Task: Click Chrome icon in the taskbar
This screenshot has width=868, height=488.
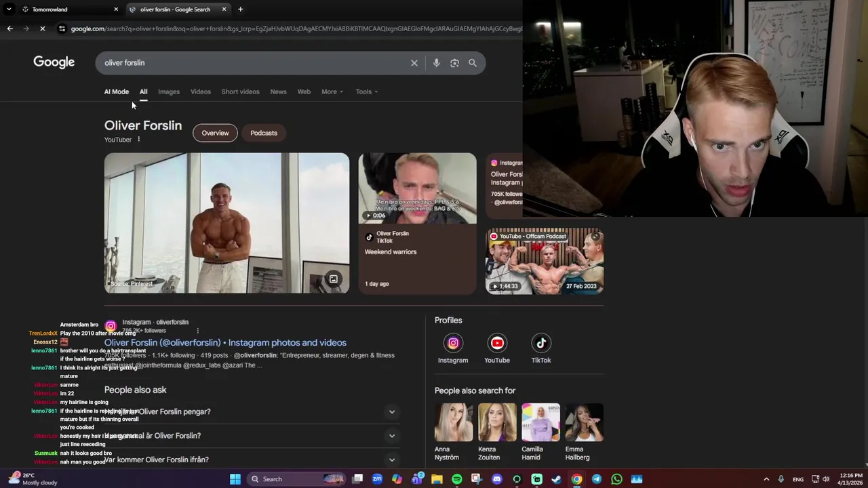Action: (576, 479)
